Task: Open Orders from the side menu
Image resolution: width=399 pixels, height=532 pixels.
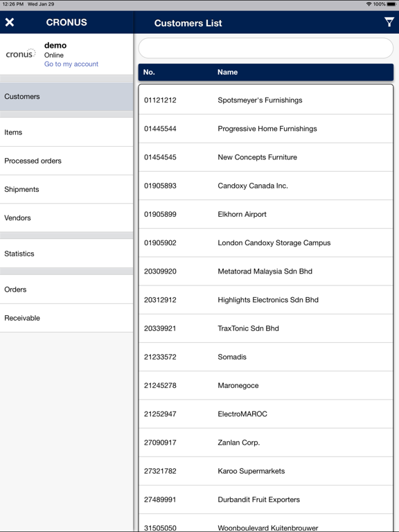Action: click(x=66, y=290)
